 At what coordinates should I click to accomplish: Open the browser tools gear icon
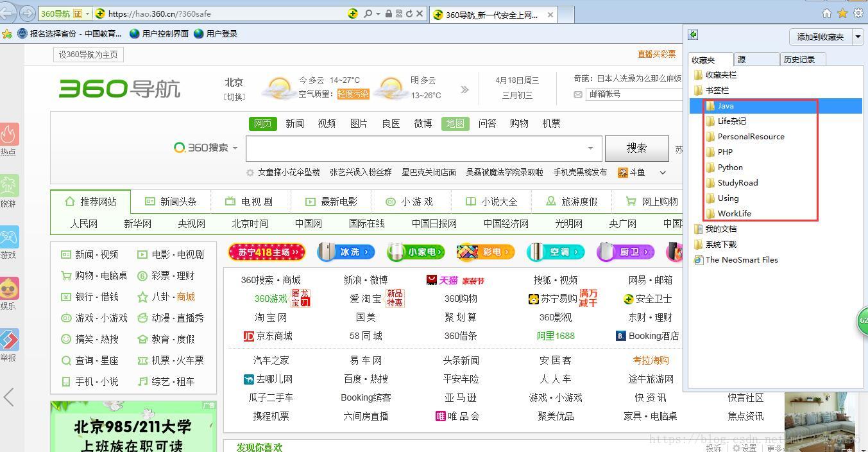(x=858, y=13)
